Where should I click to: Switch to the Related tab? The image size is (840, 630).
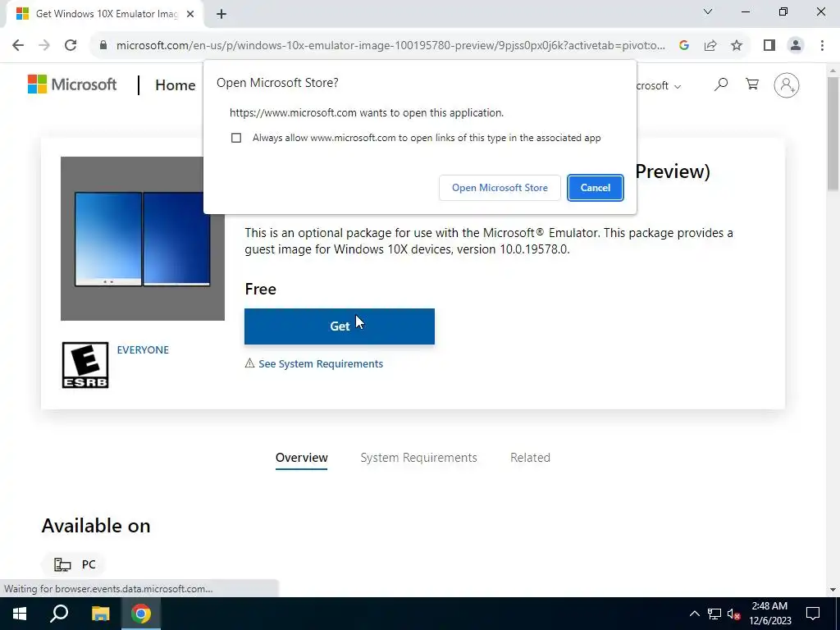tap(531, 458)
